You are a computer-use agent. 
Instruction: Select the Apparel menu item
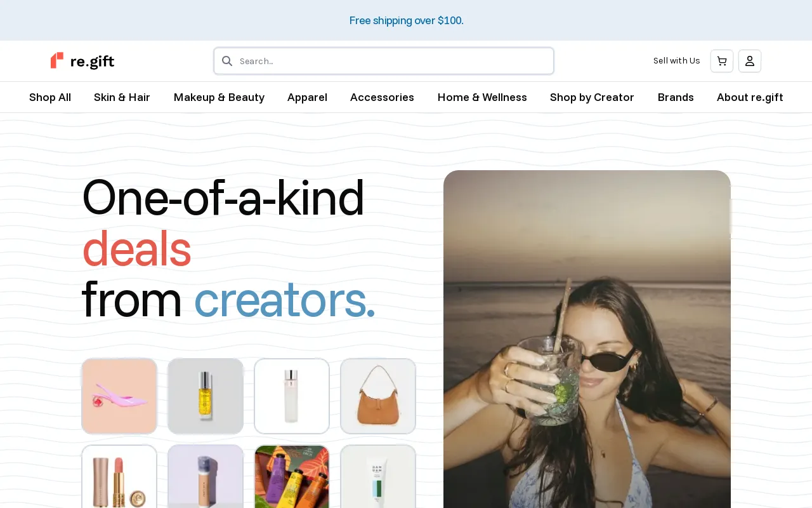click(x=307, y=97)
